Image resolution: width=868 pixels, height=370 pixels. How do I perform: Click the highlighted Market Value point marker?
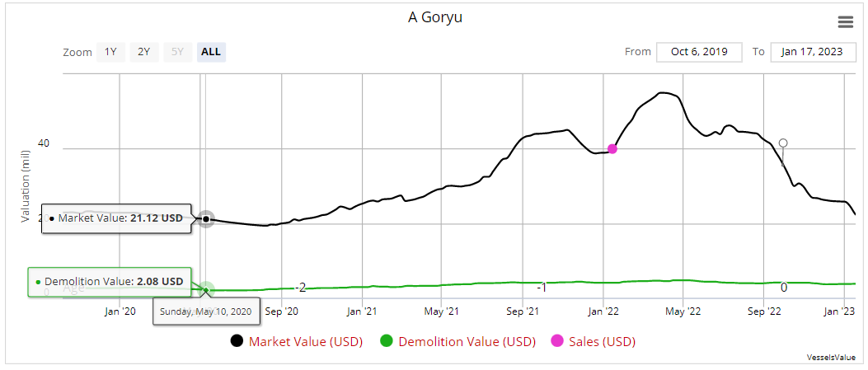coord(206,219)
